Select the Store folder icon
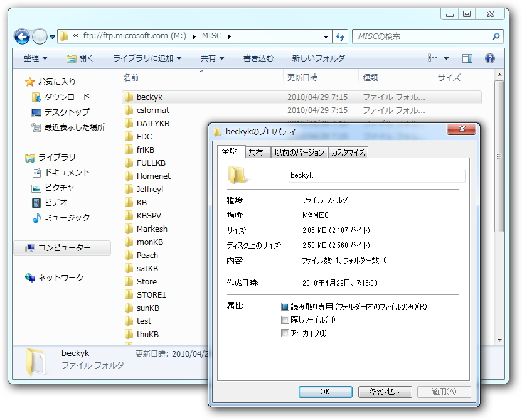This screenshot has width=522, height=420. pyautogui.click(x=129, y=281)
